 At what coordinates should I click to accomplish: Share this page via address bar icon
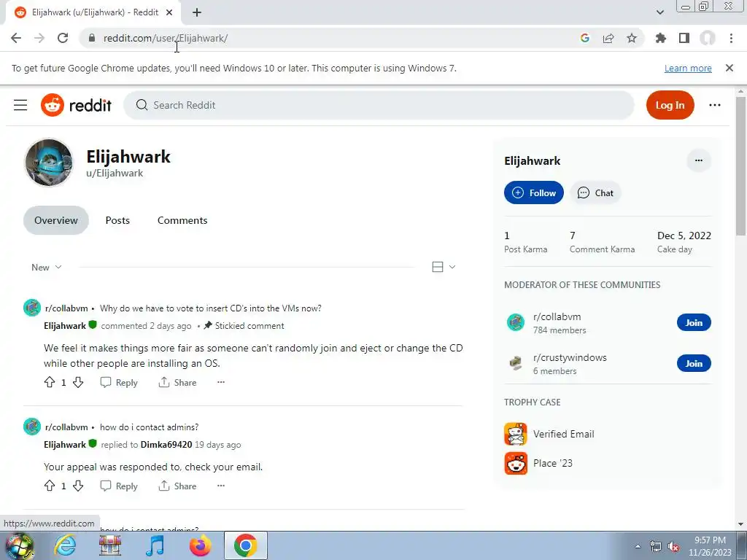tap(608, 38)
